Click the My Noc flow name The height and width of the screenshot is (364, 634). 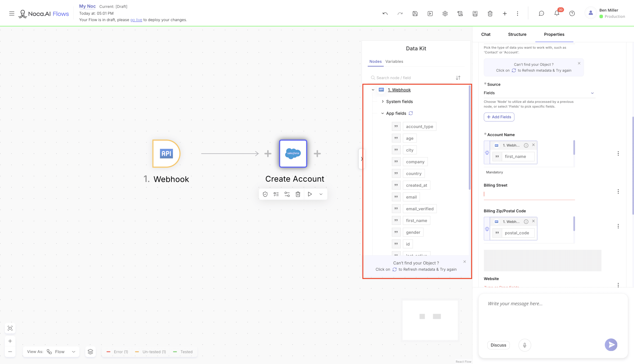tap(87, 6)
